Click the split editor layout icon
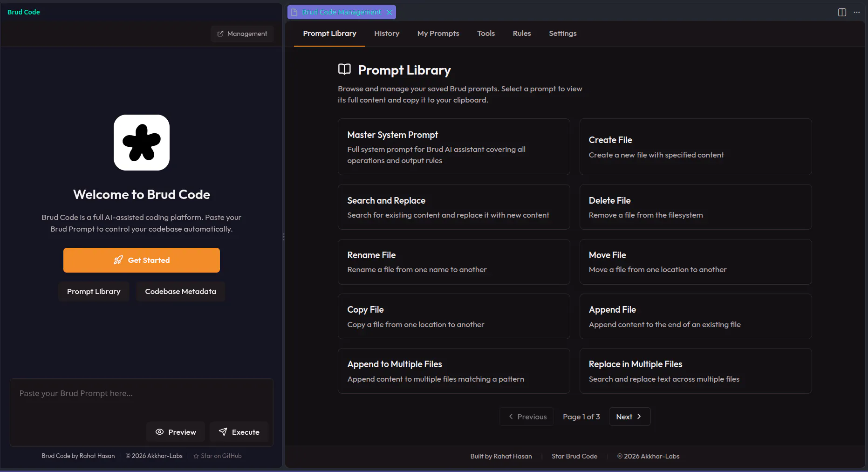This screenshot has height=472, width=868. [x=842, y=13]
